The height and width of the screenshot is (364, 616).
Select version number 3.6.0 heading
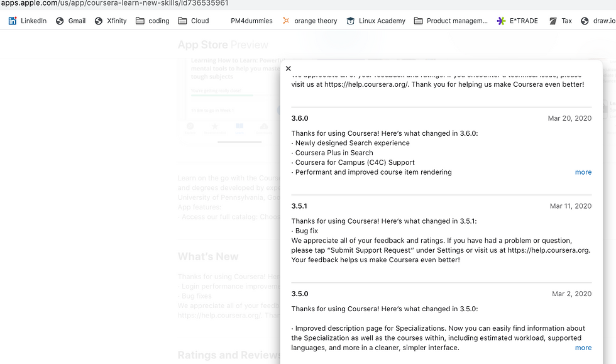click(300, 118)
